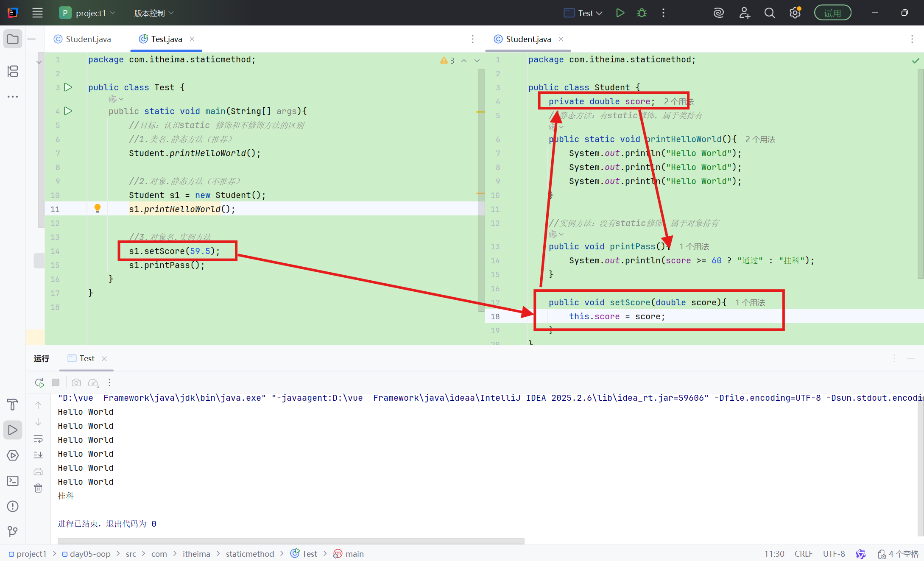The width and height of the screenshot is (924, 561).
Task: Click the console horizontal scrollbar
Action: [x=291, y=541]
